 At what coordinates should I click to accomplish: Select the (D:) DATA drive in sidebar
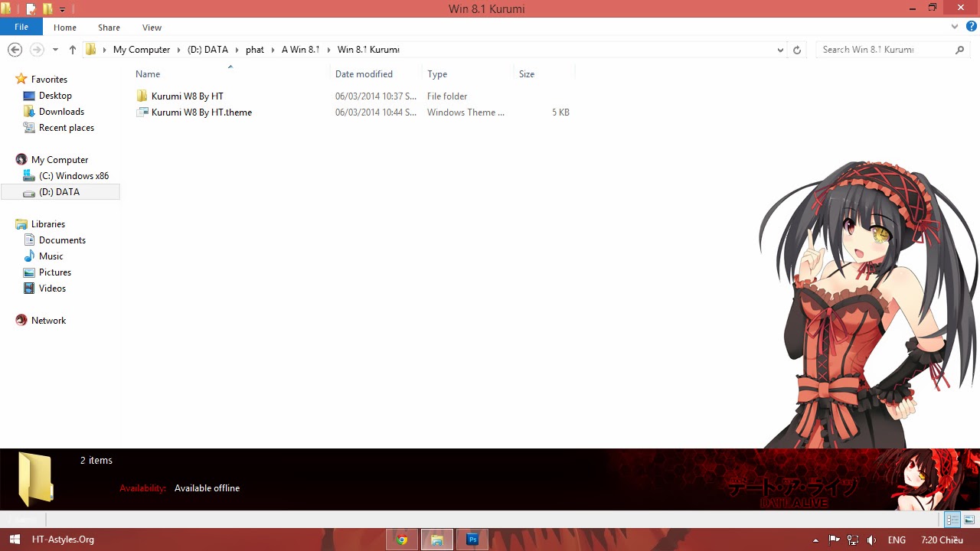pyautogui.click(x=60, y=192)
